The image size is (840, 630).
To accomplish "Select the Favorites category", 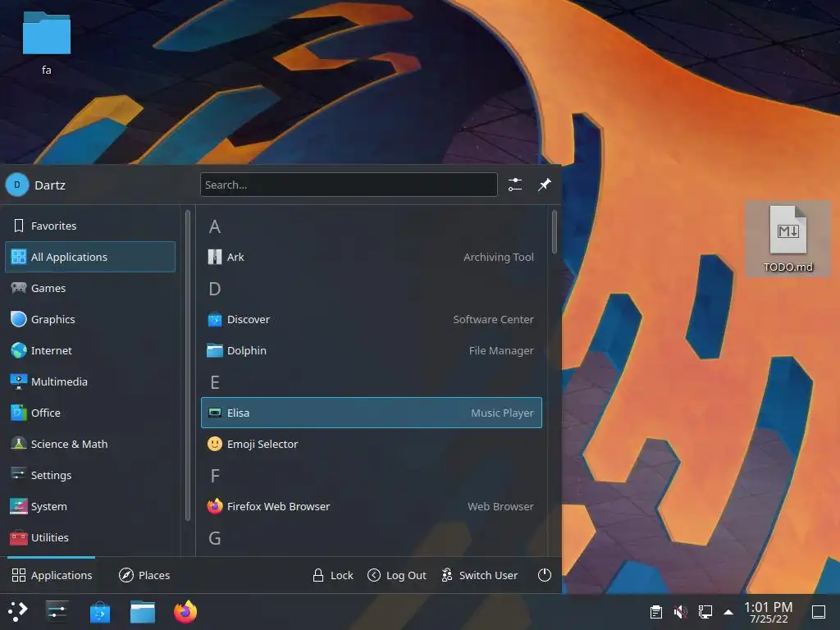I will [x=90, y=226].
